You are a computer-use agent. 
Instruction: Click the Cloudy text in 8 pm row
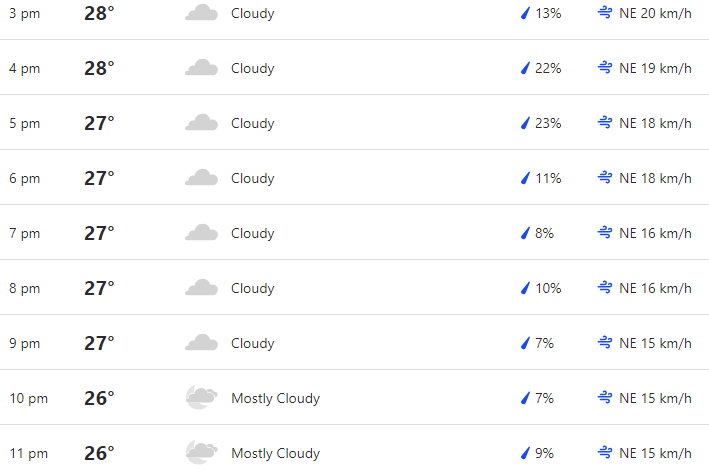pos(253,288)
